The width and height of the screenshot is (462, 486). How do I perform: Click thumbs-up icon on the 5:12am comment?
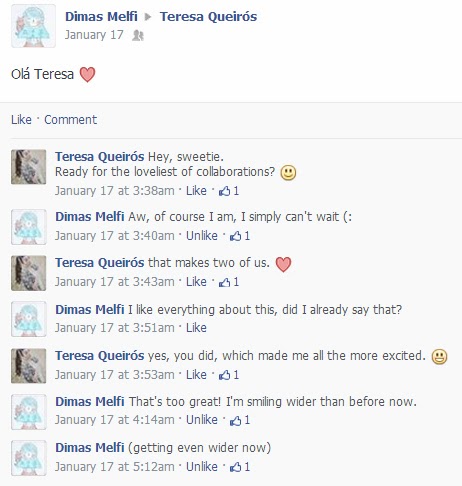(x=235, y=467)
